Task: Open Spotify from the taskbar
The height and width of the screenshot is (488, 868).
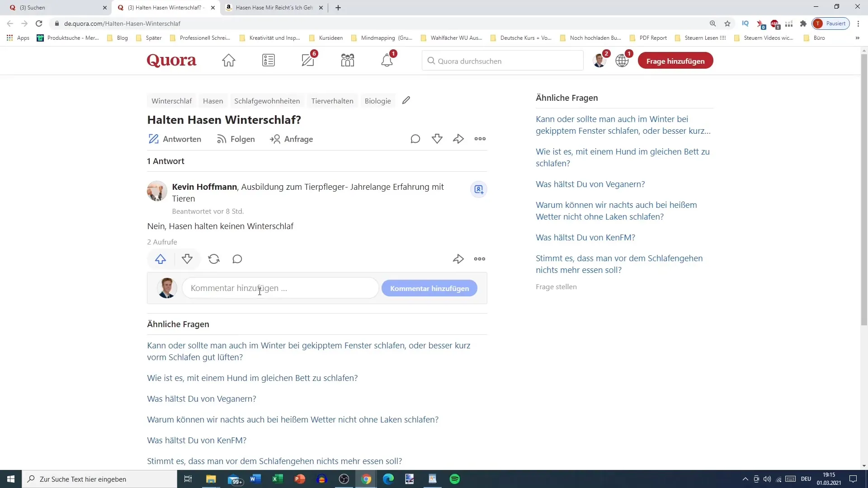Action: [455, 479]
